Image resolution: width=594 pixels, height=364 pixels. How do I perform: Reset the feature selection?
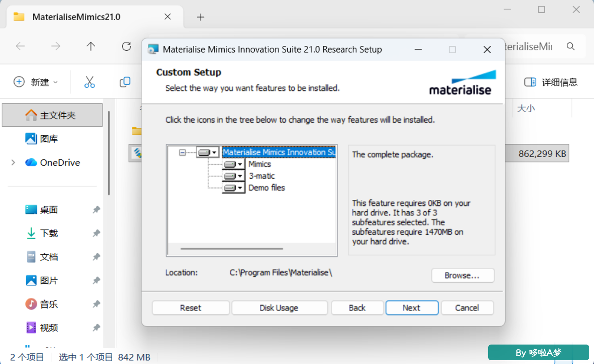click(x=190, y=308)
